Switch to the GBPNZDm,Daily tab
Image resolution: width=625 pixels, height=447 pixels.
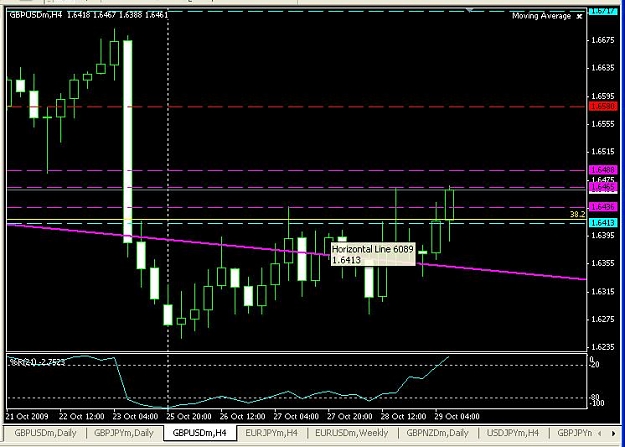[x=437, y=433]
